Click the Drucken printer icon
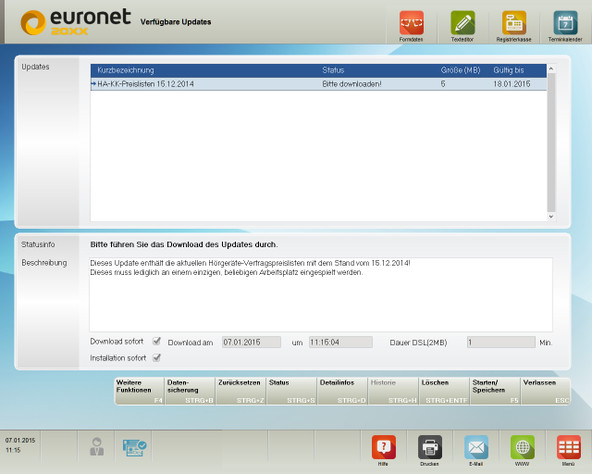This screenshot has width=592, height=474. click(x=430, y=447)
